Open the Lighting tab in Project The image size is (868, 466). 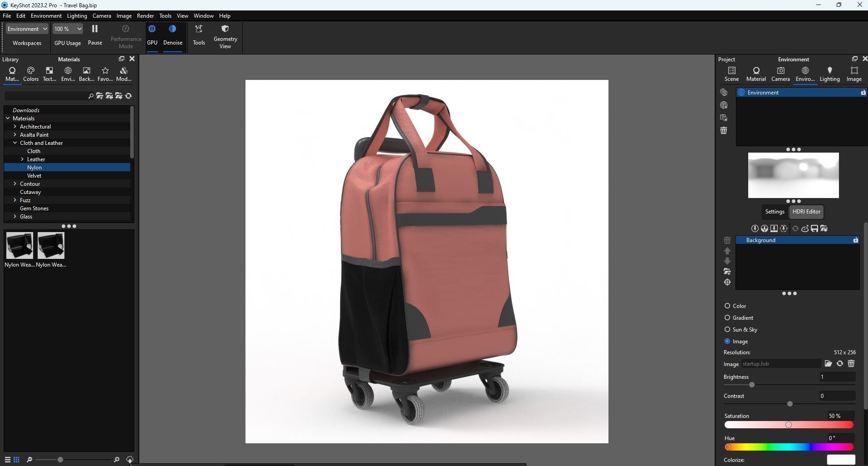(x=829, y=74)
